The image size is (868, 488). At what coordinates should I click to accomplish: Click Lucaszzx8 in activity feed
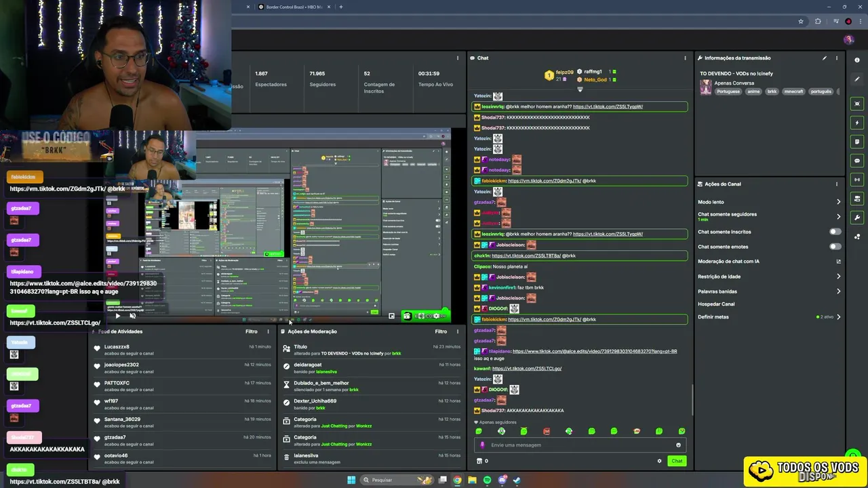pyautogui.click(x=117, y=347)
